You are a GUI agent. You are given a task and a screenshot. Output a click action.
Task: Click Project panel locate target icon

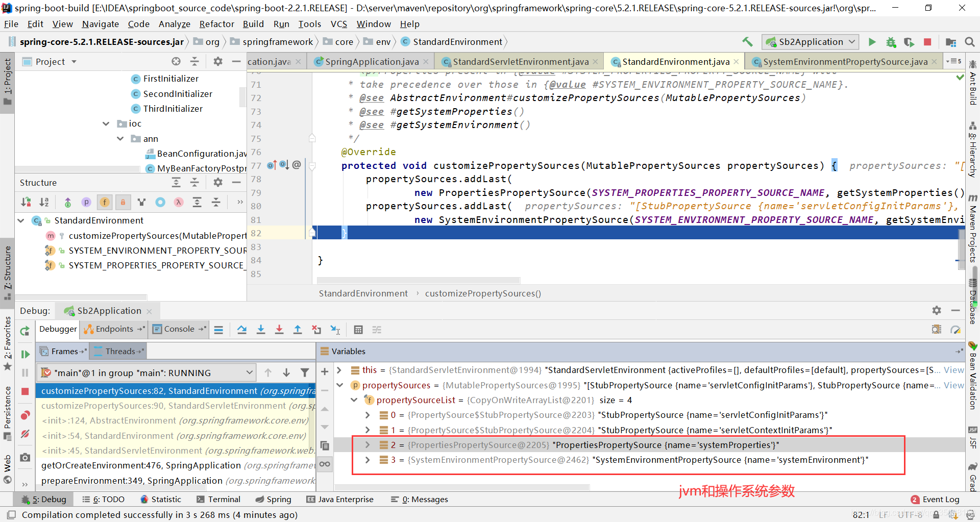coord(176,61)
